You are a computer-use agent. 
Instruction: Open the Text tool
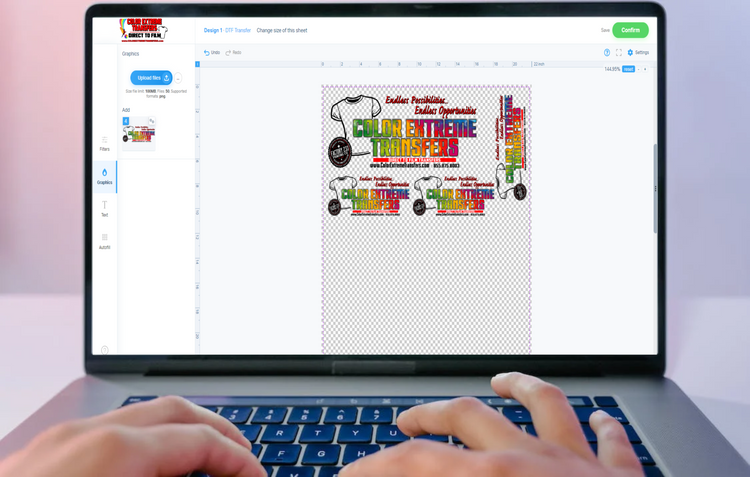coord(104,208)
